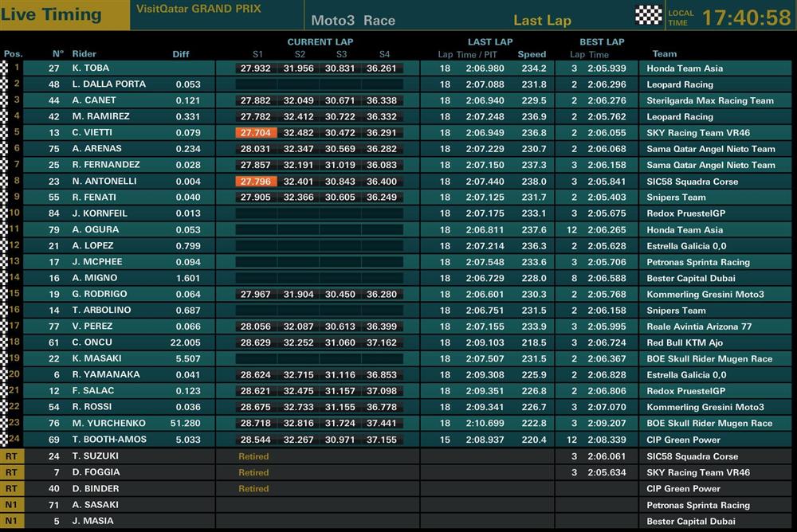This screenshot has height=532, width=797.
Task: Click C. ONCU's diff value 22.005
Action: 186,342
